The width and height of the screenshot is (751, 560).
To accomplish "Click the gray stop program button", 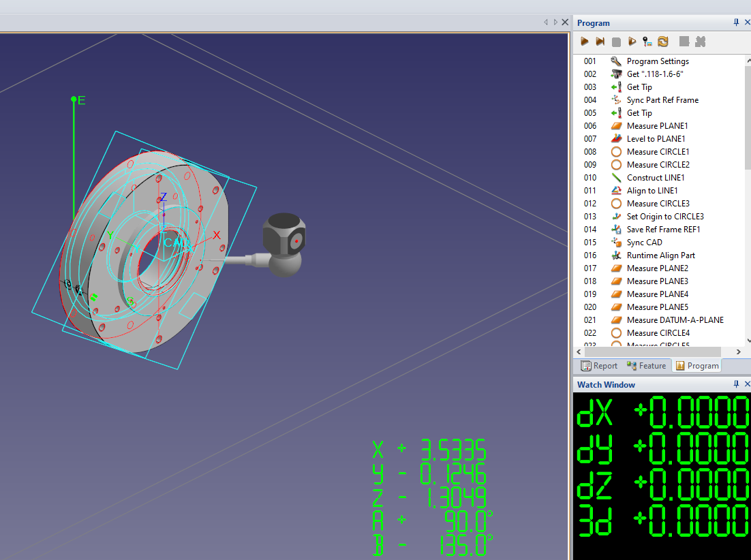I will tap(616, 42).
